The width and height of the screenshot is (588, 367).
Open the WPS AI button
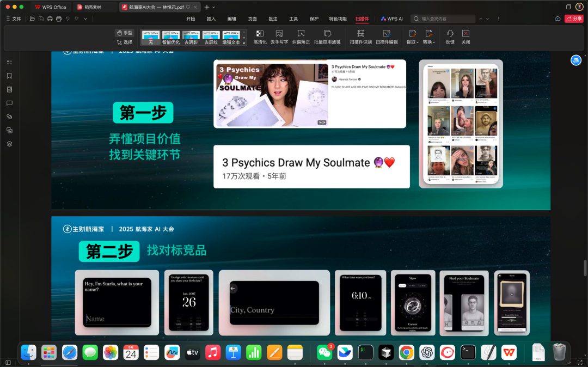[391, 19]
